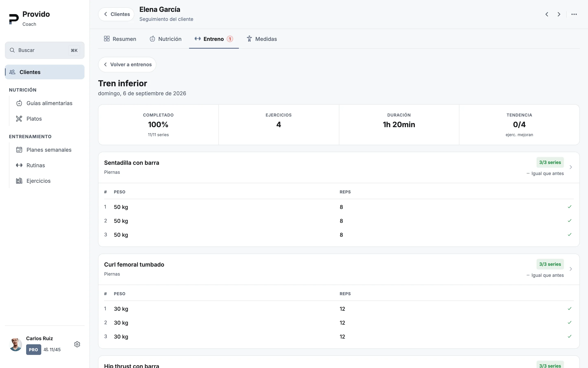Screen dimensions: 588x368
Task: Click the Tren inferior heading
Action: (x=122, y=83)
